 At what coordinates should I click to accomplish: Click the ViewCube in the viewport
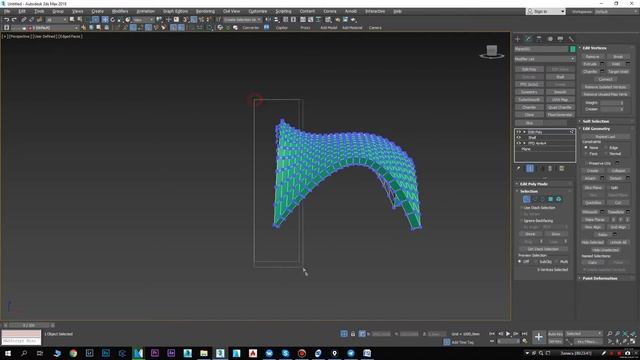click(x=492, y=51)
